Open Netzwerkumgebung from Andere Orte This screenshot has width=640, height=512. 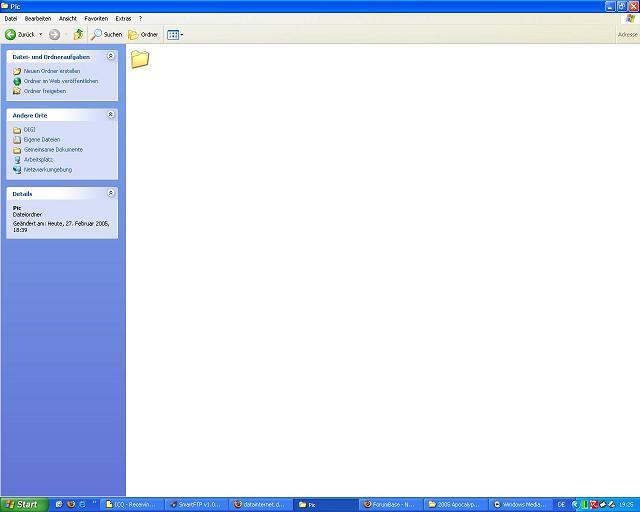point(48,169)
